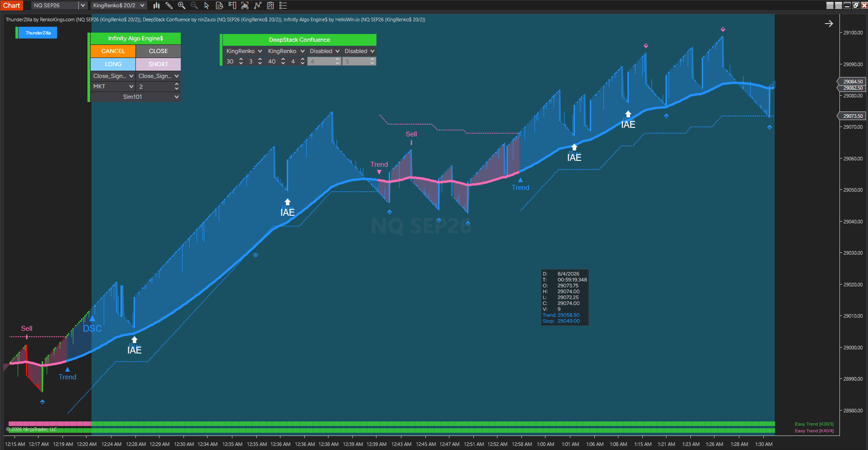Click the Easy Trend [K40/4] label
The height and width of the screenshot is (450, 868).
coord(814,431)
